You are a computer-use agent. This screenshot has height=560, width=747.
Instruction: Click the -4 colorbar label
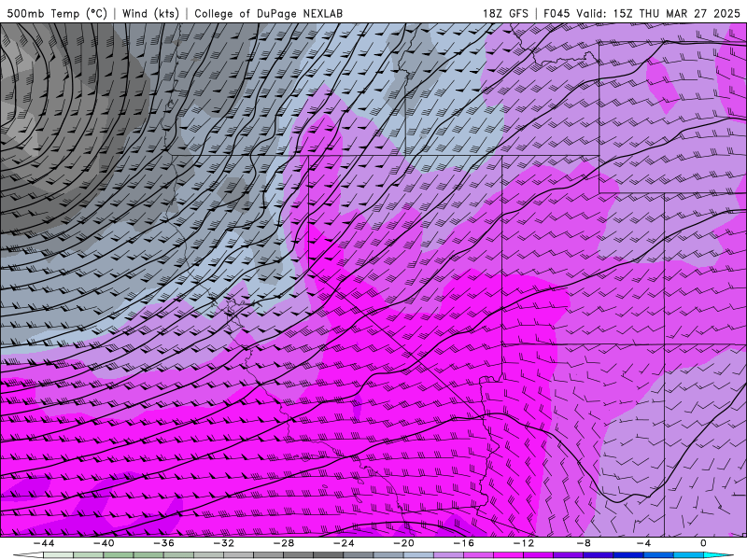(643, 543)
